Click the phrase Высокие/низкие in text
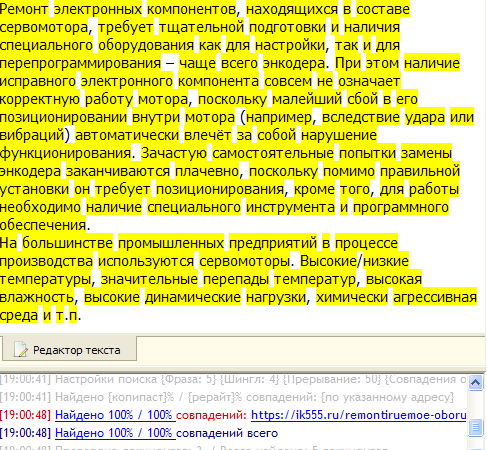 (x=354, y=261)
